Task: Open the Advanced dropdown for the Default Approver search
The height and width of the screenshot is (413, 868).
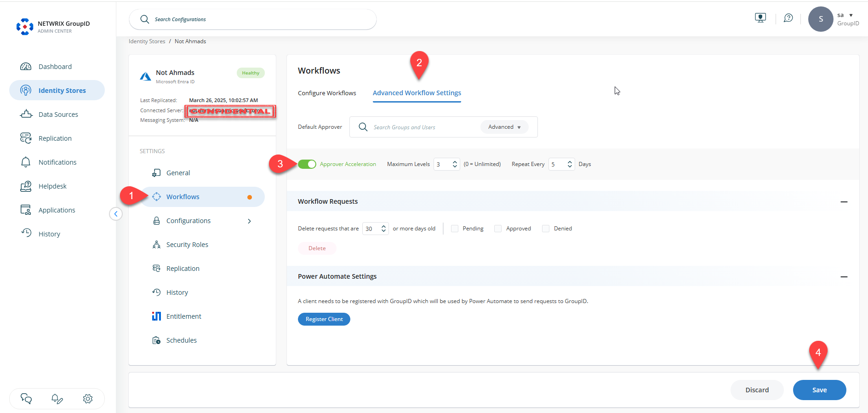Action: [x=504, y=127]
